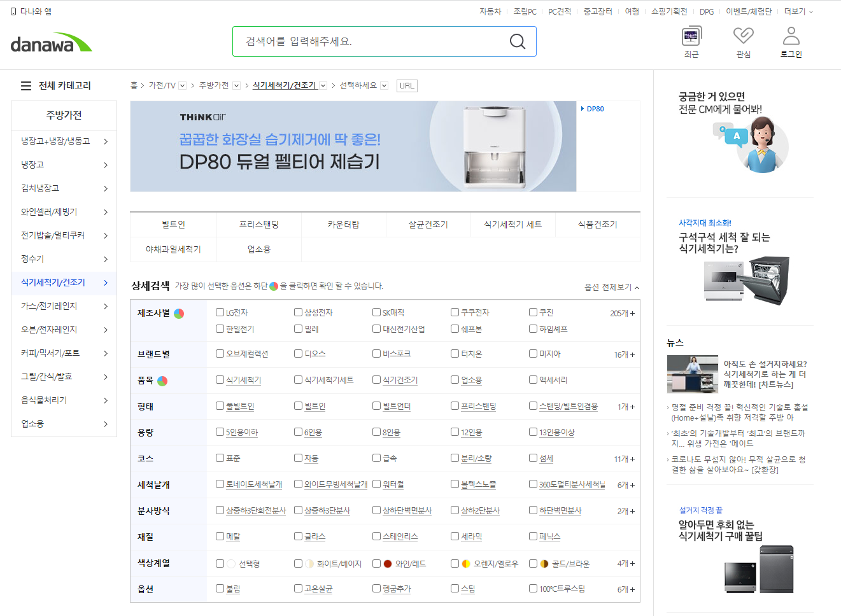This screenshot has height=616, width=841.
Task: Click the search magnifier icon
Action: (x=518, y=41)
